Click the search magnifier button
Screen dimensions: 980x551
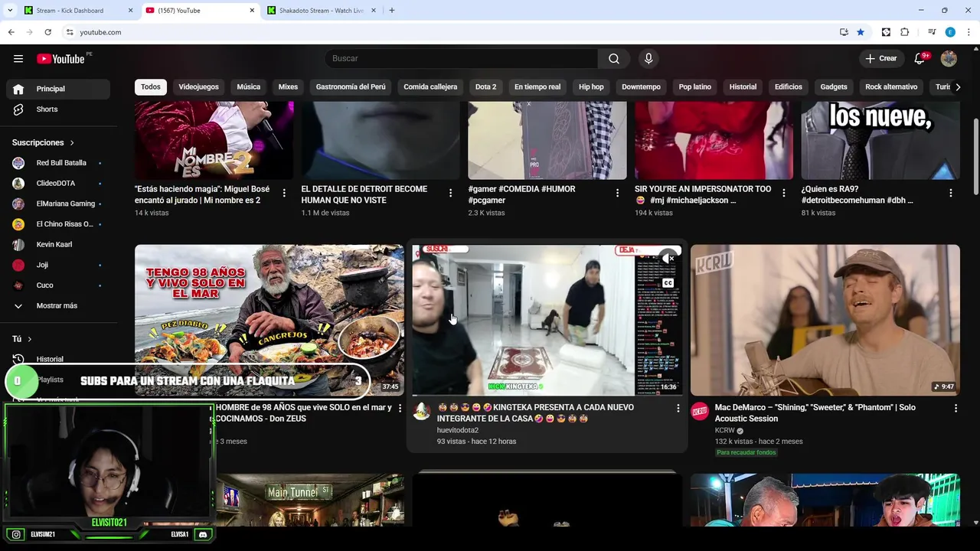point(614,59)
